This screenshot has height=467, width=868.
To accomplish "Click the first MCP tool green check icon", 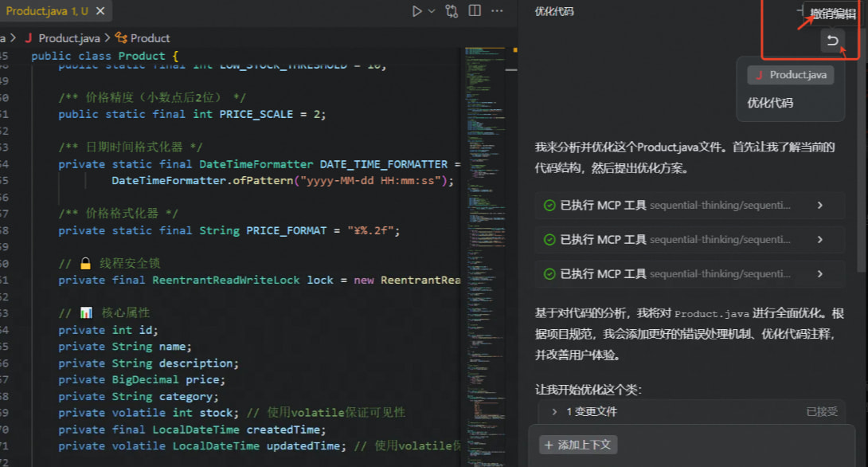I will [x=549, y=206].
